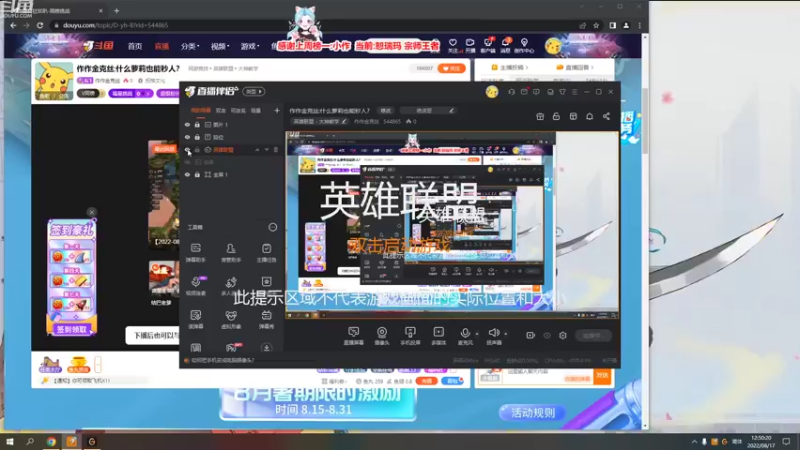
Task: Click the share icon above preview
Action: 606,116
